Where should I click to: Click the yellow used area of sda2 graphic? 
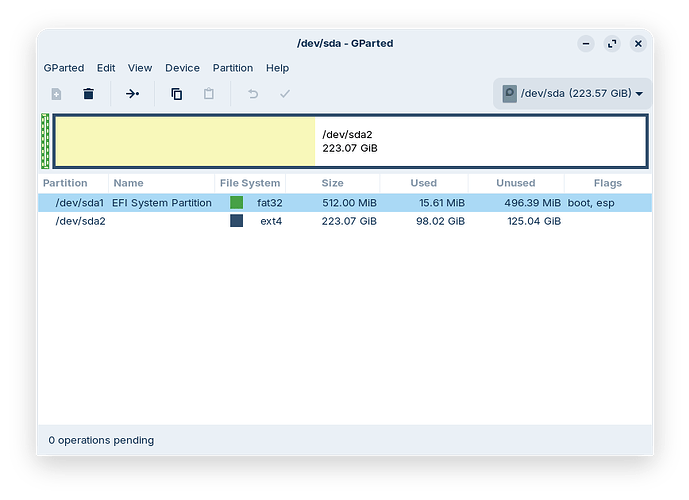point(185,141)
